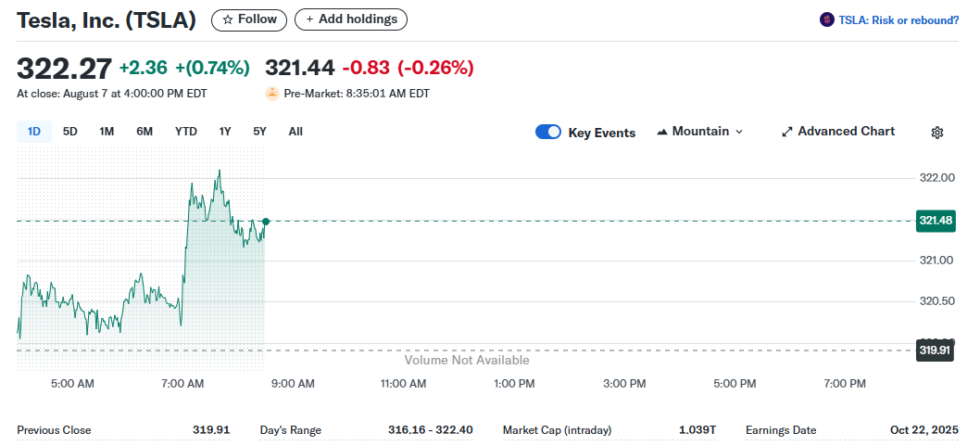Switch to the 5Y range
The width and height of the screenshot is (980, 446).
(260, 132)
